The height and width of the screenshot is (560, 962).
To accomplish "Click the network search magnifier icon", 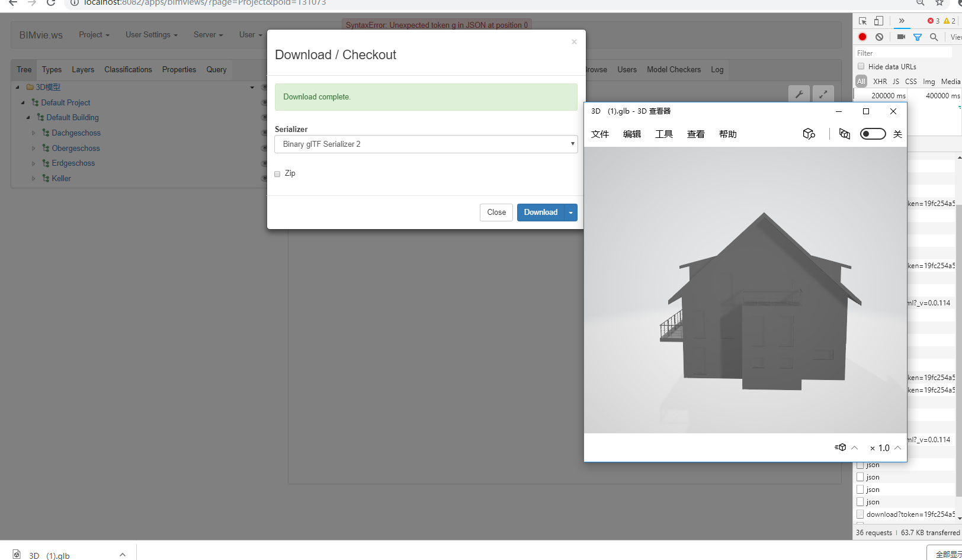I will tap(934, 37).
